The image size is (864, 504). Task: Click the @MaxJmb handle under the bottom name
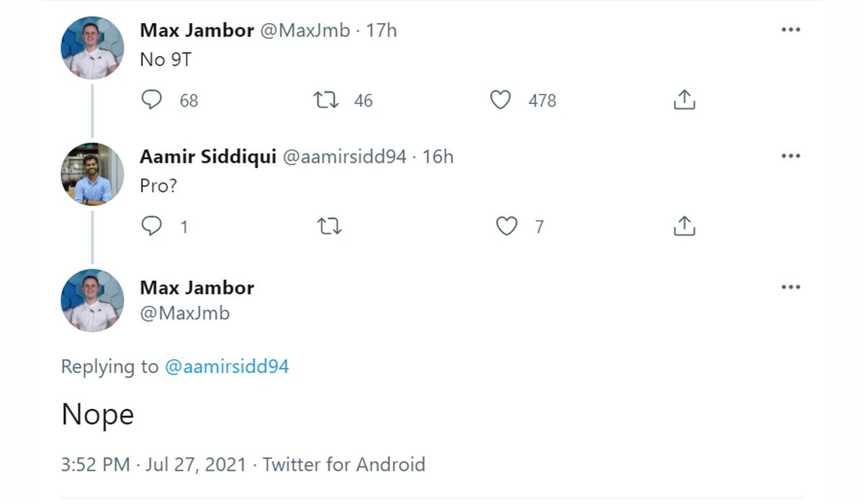click(x=185, y=313)
